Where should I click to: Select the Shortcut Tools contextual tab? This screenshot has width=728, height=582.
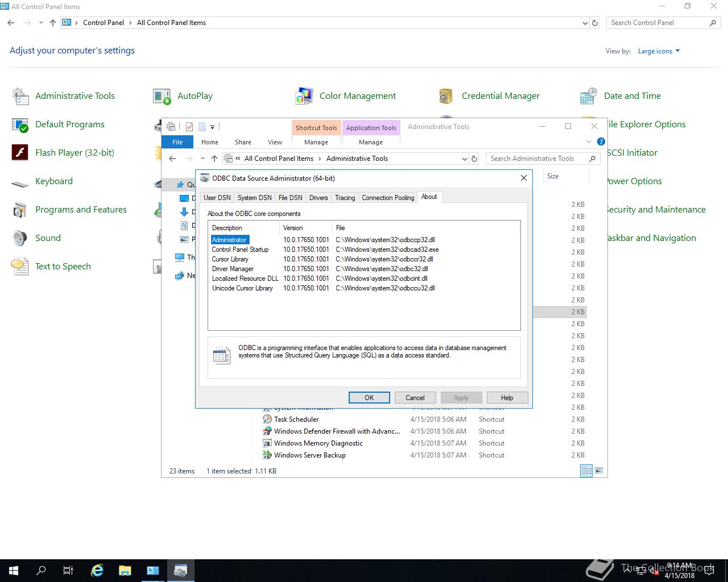(x=316, y=128)
